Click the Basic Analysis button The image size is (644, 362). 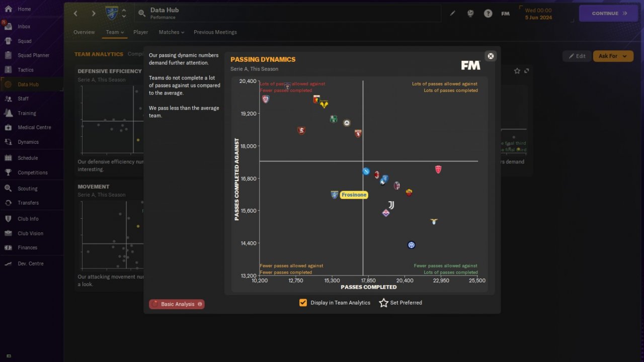[177, 304]
